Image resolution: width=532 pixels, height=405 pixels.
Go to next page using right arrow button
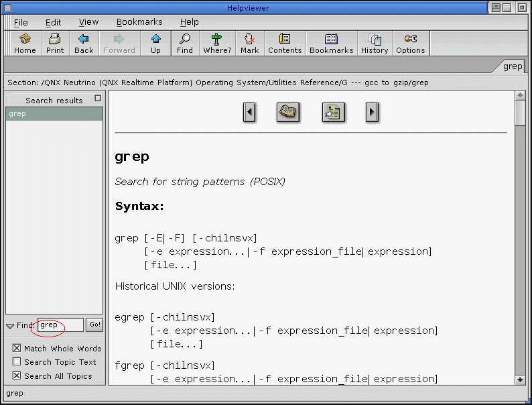(x=372, y=112)
